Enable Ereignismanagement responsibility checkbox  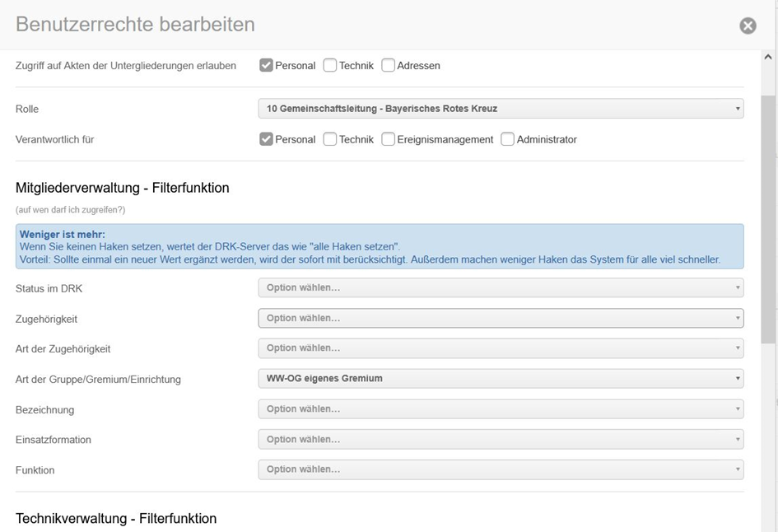(x=389, y=140)
